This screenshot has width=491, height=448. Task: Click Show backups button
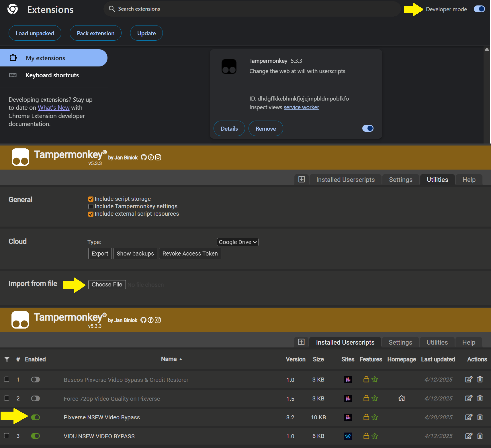135,254
